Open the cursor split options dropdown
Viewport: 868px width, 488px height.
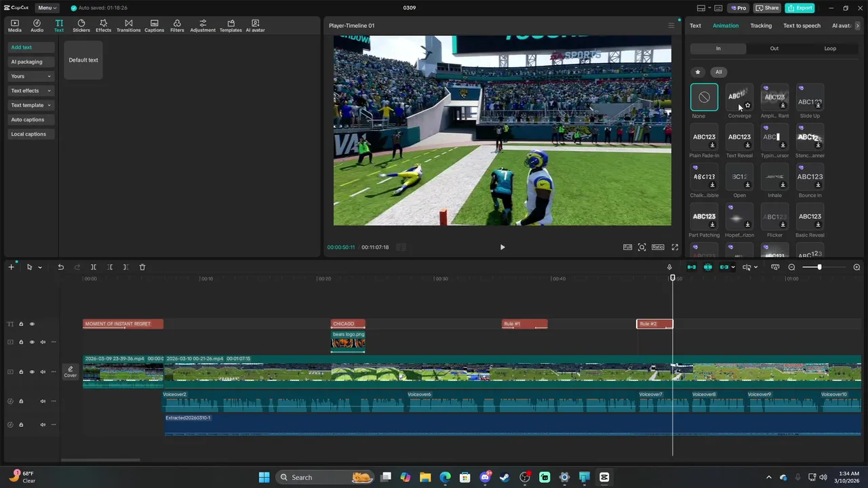[x=756, y=267]
